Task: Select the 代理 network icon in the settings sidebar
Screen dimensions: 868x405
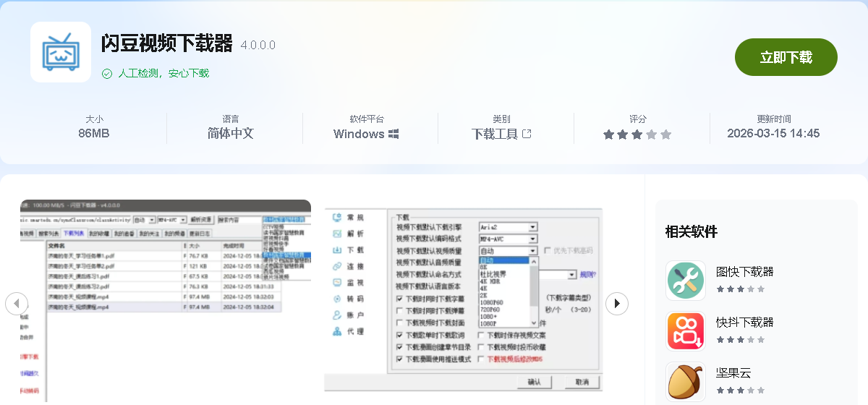Action: [337, 331]
